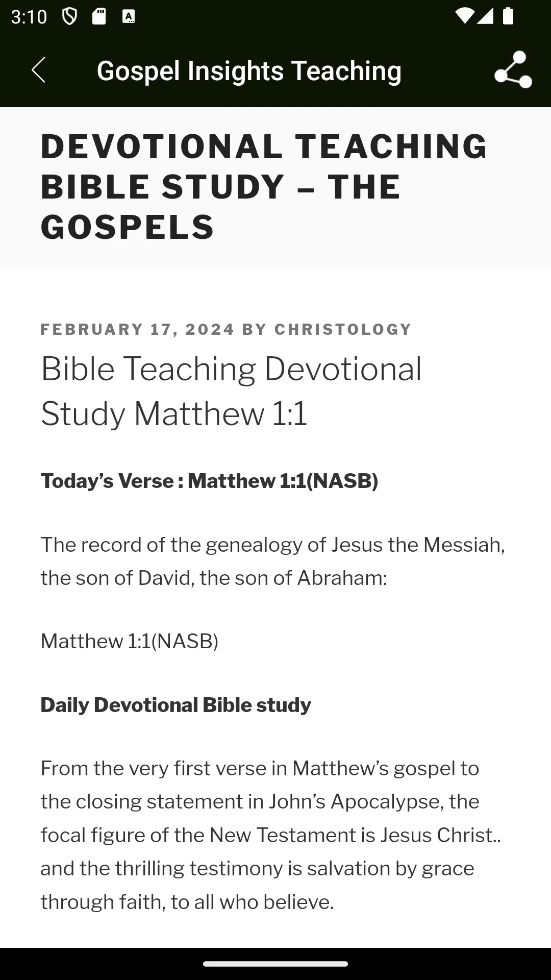Open the February 17, 2024 date link

coord(137,329)
